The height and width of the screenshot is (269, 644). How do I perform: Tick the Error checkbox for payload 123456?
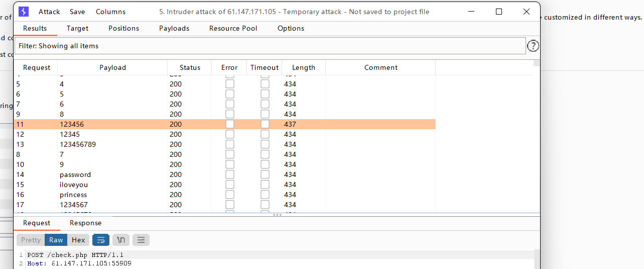[229, 124]
